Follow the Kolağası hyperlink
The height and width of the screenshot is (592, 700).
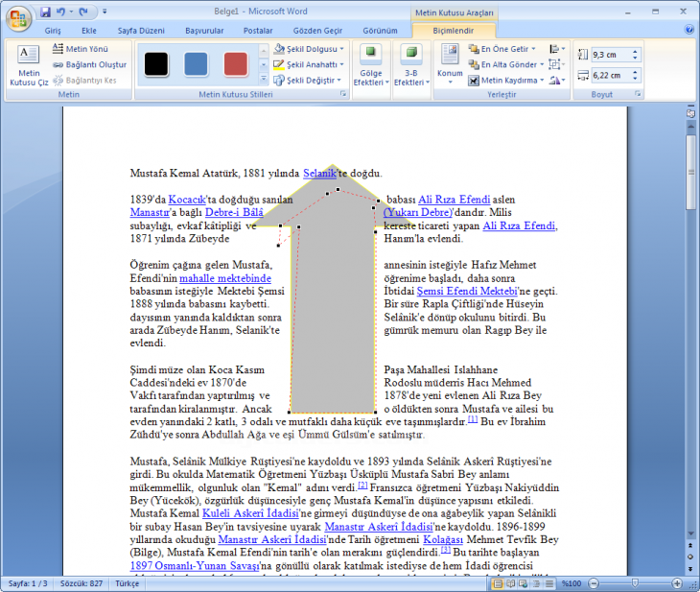coord(443,540)
